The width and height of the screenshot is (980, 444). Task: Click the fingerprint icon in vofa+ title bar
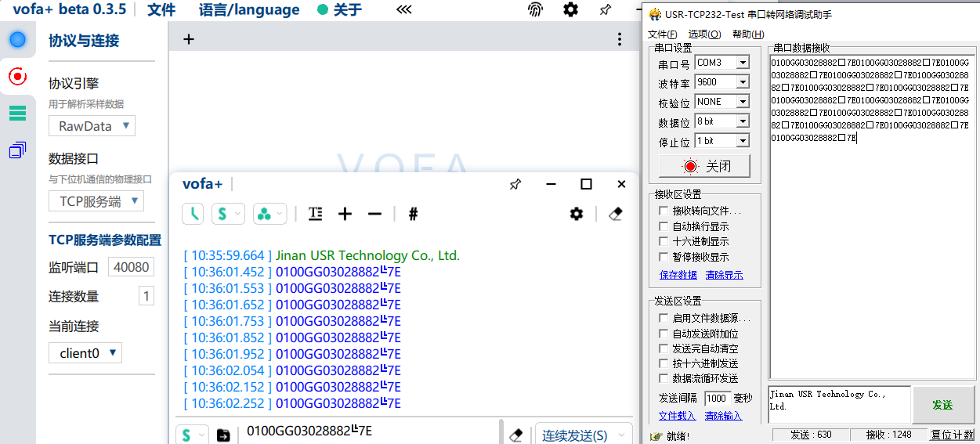(x=535, y=10)
